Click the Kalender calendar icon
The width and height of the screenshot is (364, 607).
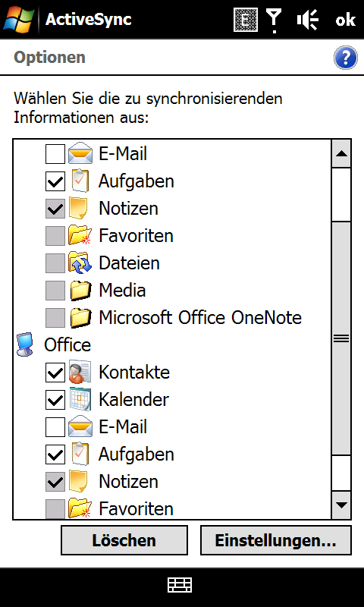80,399
